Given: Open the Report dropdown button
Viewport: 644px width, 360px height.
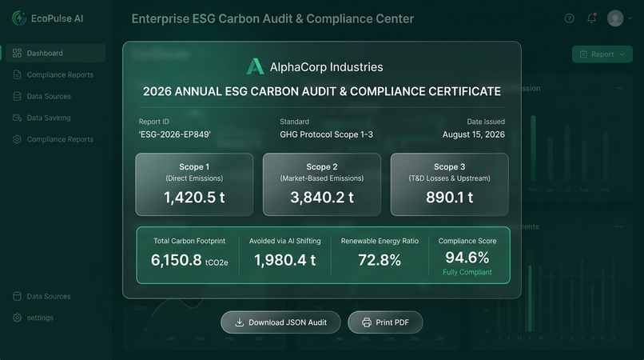Looking at the screenshot, I should [x=602, y=54].
